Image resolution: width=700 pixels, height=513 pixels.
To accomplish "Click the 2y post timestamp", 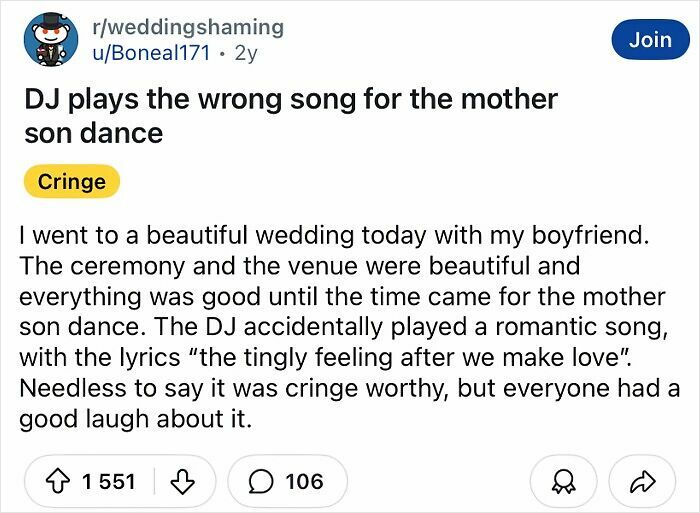I will pos(245,52).
